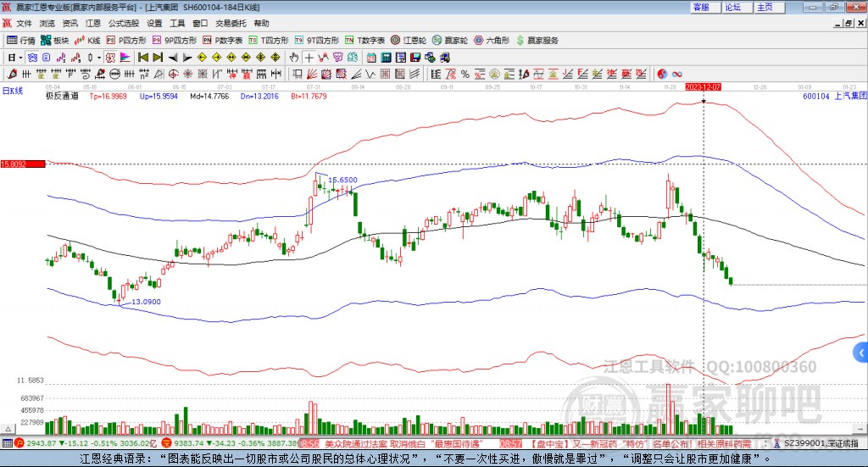Open the 赢家轮 tool
Viewport: 868px width, 467px height.
tap(450, 41)
